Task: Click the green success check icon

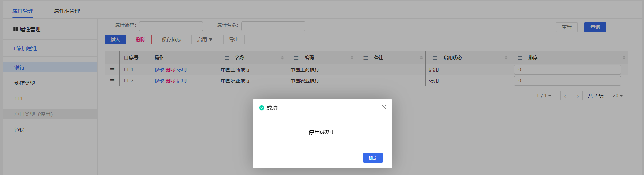Action: [x=262, y=108]
